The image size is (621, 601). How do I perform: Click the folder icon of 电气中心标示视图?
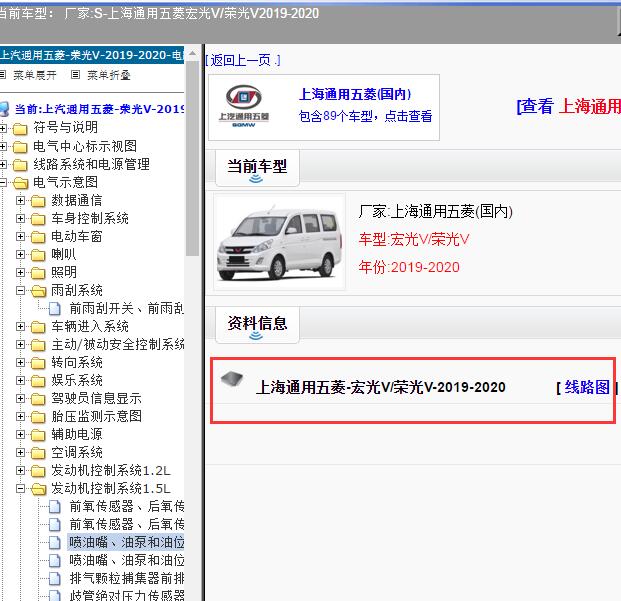(x=20, y=146)
